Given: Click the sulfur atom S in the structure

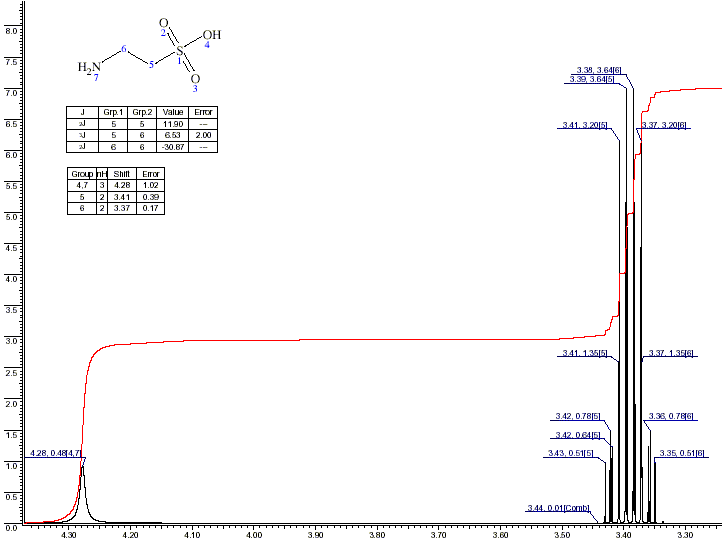Looking at the screenshot, I should click(181, 50).
